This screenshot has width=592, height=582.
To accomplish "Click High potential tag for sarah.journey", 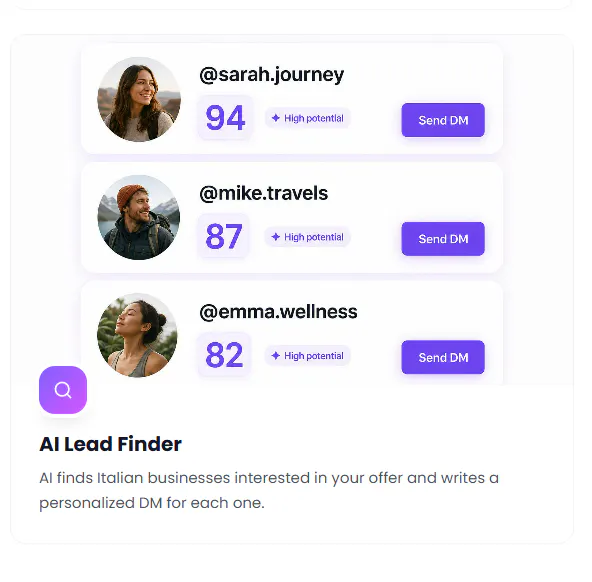I will 308,118.
